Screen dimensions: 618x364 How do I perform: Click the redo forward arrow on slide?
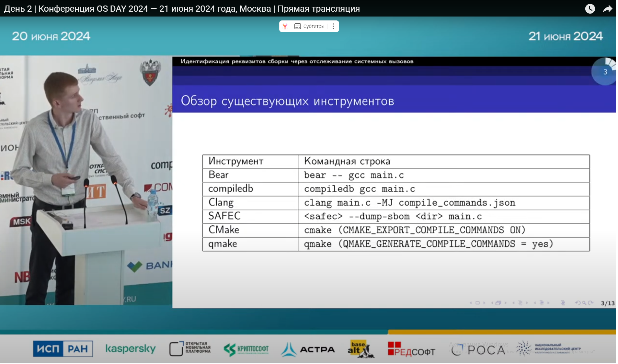pos(590,303)
